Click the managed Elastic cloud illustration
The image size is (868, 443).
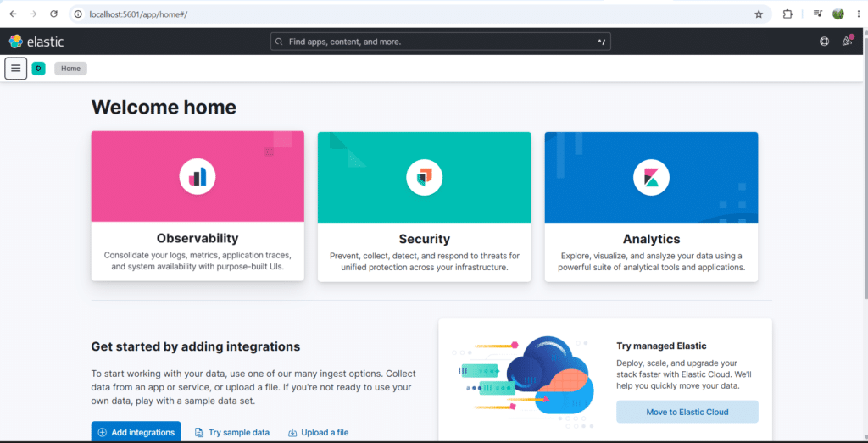tap(524, 382)
